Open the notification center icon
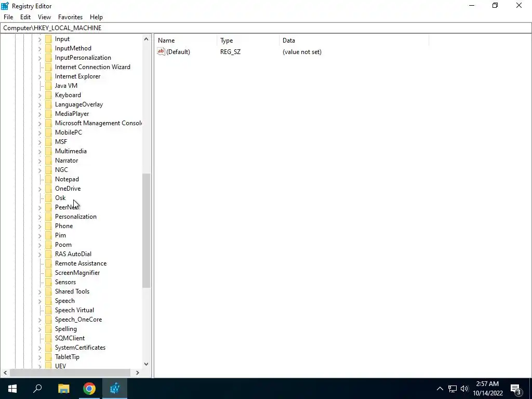532x399 pixels. coord(516,389)
